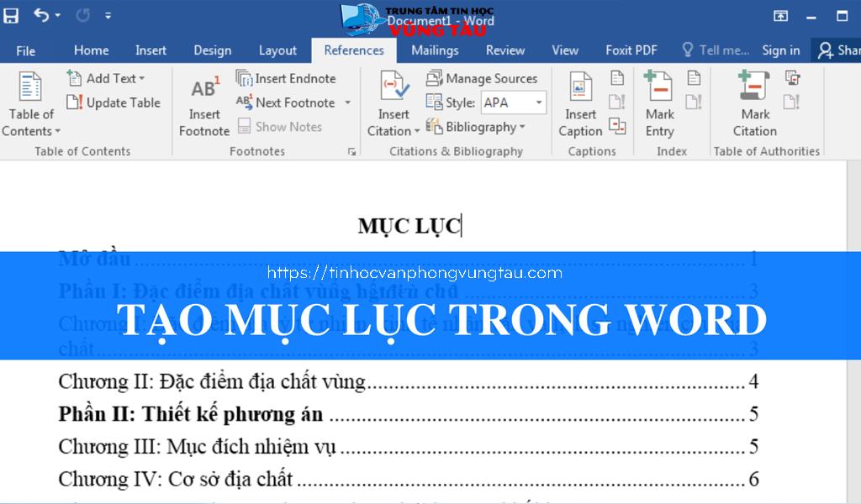The width and height of the screenshot is (861, 504).
Task: Launch the Footnotes dialog box launcher
Action: (x=352, y=152)
